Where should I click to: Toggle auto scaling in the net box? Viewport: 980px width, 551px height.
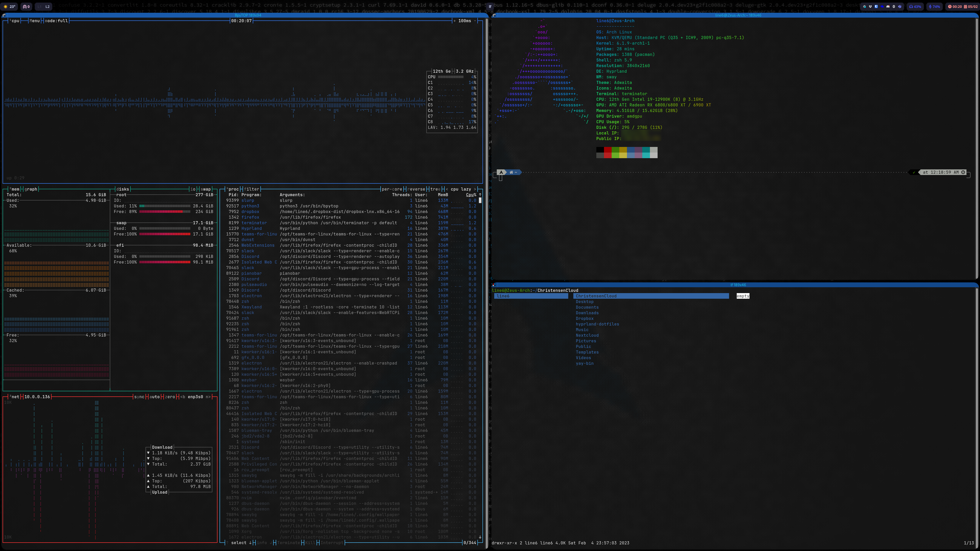(154, 397)
